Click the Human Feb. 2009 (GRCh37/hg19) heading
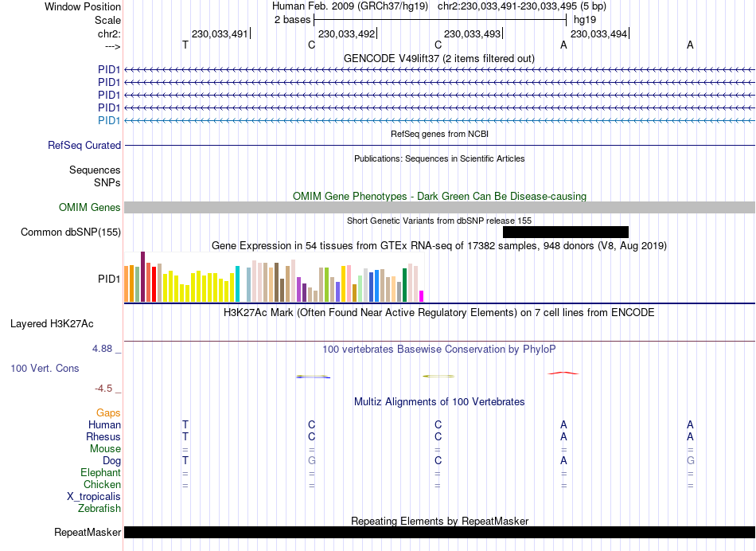Screen dimensions: 756x551 tap(349, 6)
